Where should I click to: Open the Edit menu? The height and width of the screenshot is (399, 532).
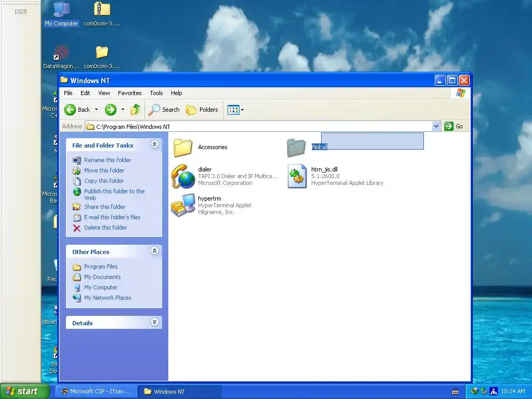pos(85,93)
